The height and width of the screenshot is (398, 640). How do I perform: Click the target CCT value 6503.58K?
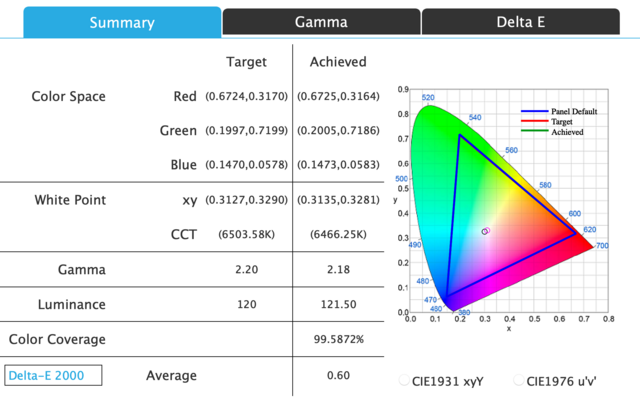click(247, 234)
